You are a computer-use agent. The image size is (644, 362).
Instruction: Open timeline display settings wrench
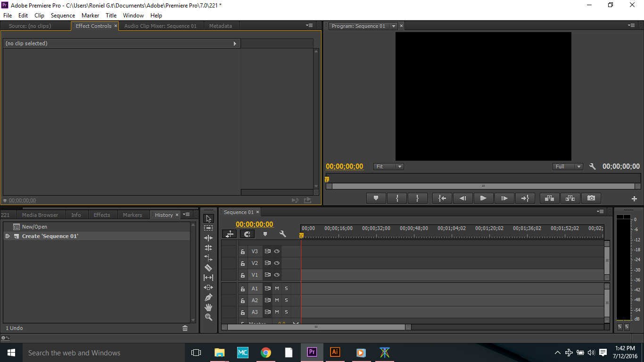pyautogui.click(x=282, y=234)
